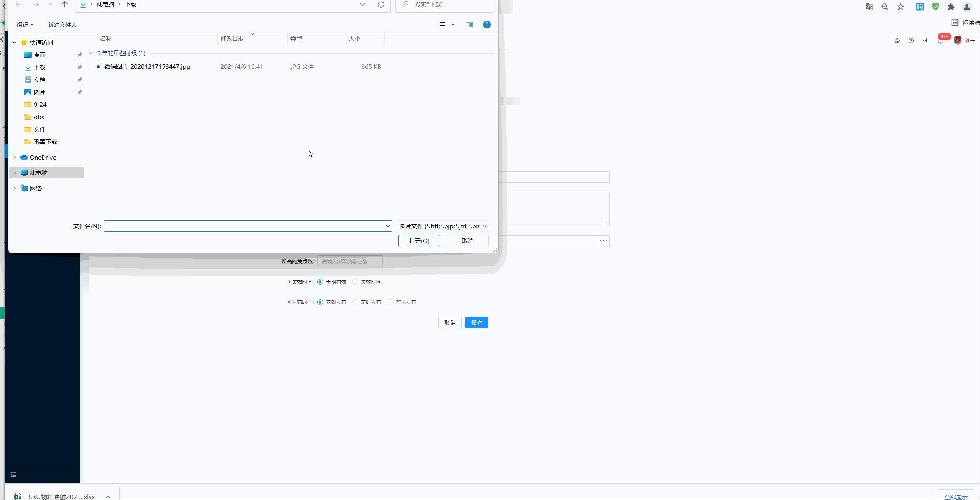Toggle the preview pane icon

pyautogui.click(x=469, y=24)
